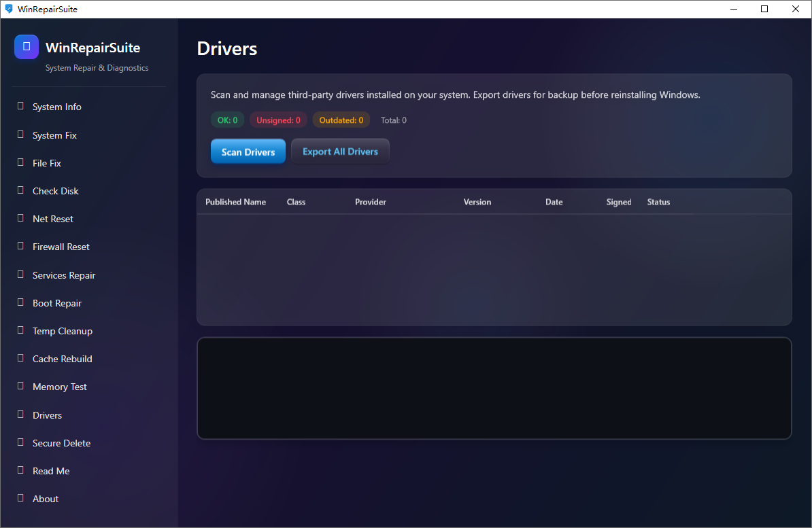Click the title bar shield app icon
Screen dimensions: 812x528
coord(8,9)
